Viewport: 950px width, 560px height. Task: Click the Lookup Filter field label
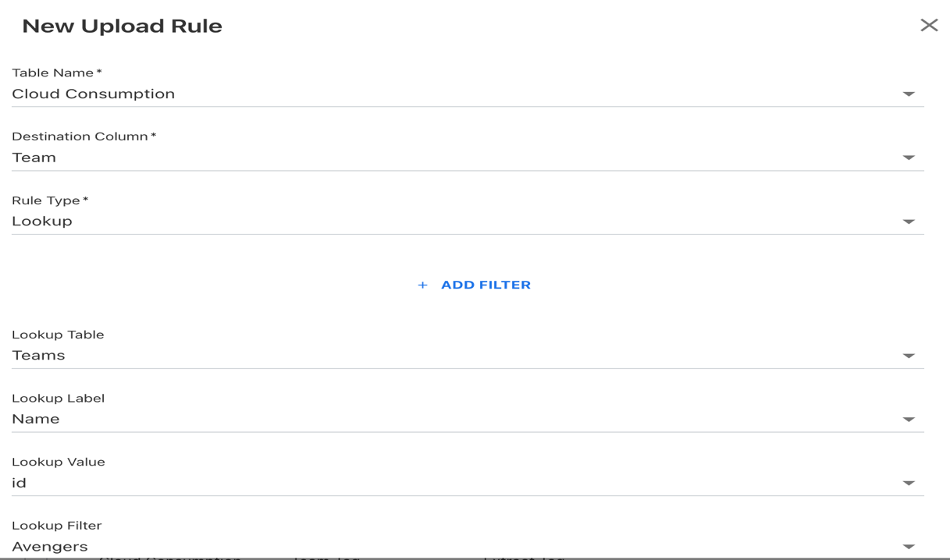56,526
